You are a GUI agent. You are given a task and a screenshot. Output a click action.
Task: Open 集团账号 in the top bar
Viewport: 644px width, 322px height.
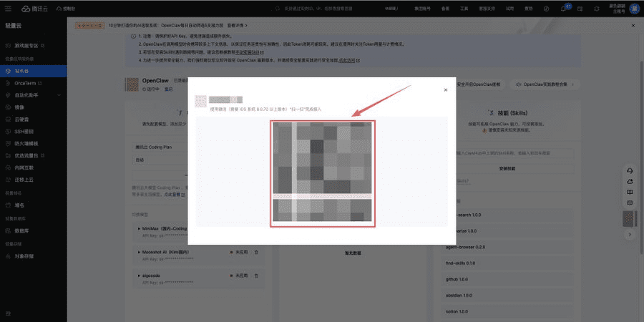point(422,8)
